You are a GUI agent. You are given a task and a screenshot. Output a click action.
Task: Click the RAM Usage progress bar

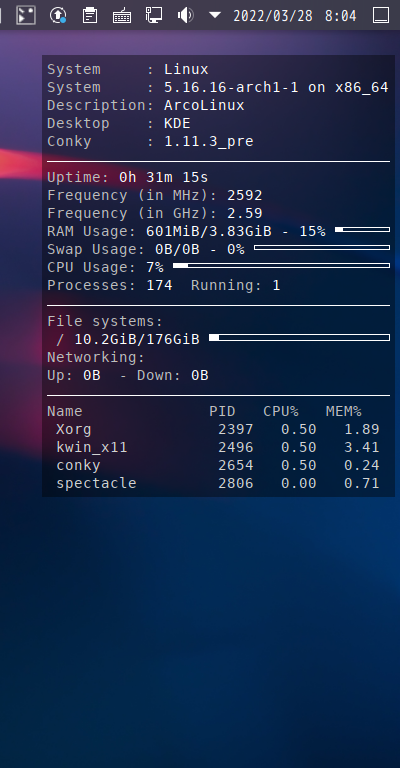(362, 229)
